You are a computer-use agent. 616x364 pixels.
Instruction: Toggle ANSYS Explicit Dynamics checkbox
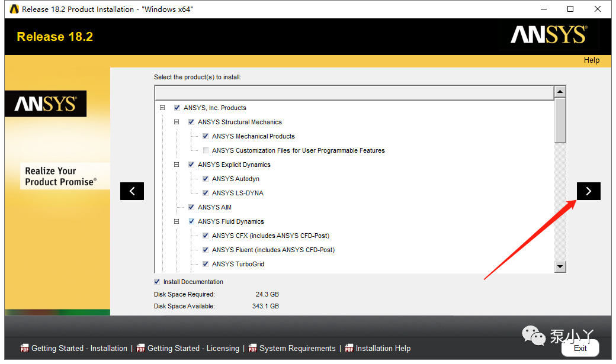[x=191, y=165]
